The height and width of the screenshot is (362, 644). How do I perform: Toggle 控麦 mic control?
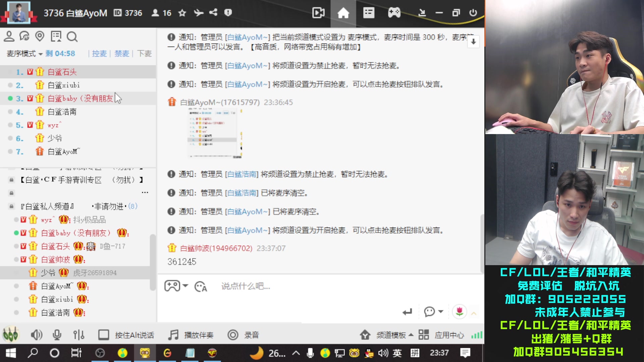pos(99,53)
